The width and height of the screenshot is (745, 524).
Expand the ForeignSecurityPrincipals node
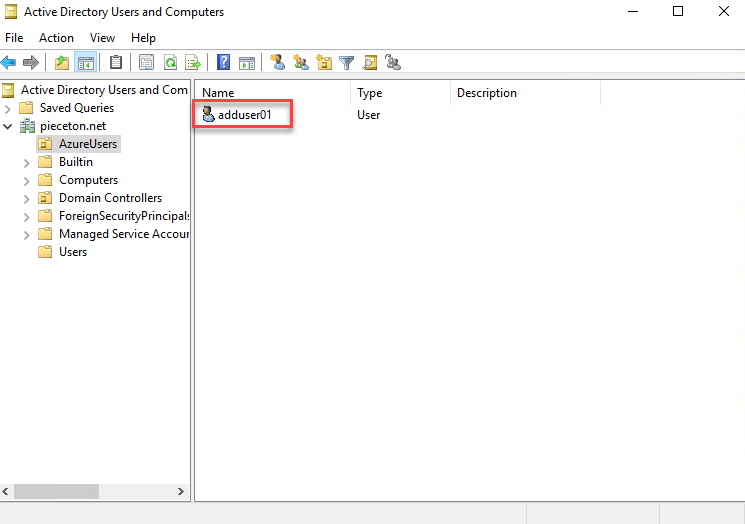(26, 217)
